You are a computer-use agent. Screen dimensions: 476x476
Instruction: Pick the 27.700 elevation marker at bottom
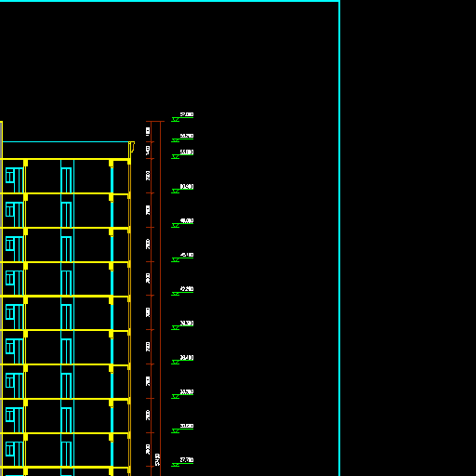point(176,465)
